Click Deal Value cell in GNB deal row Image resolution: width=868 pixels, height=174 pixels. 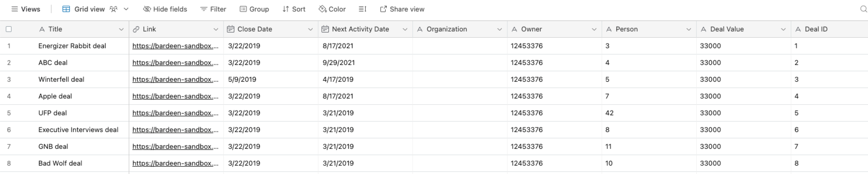tap(744, 147)
